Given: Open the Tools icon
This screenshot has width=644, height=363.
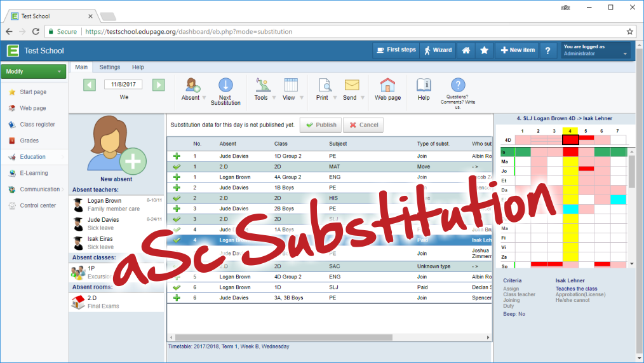Looking at the screenshot, I should 262,85.
